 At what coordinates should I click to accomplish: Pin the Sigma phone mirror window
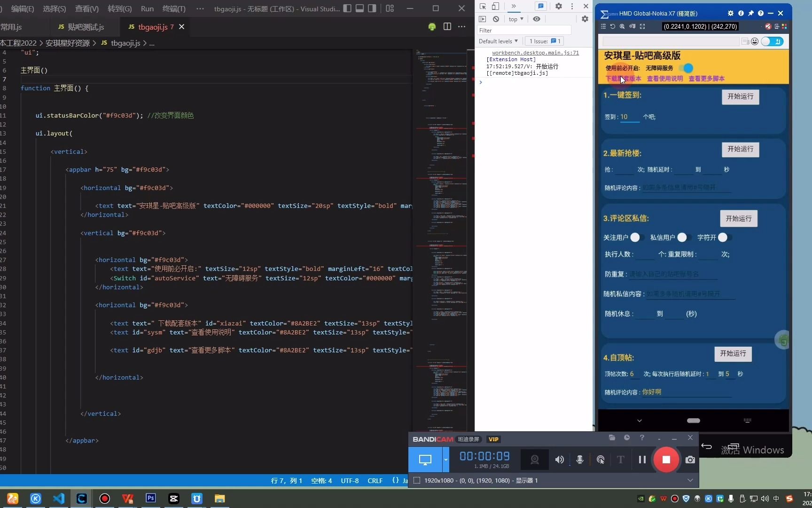pyautogui.click(x=750, y=13)
